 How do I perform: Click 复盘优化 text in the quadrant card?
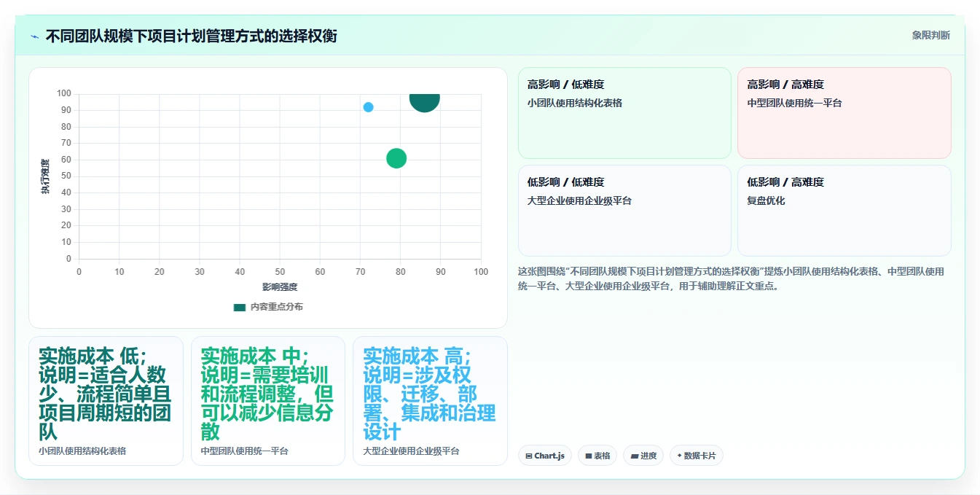coord(766,200)
